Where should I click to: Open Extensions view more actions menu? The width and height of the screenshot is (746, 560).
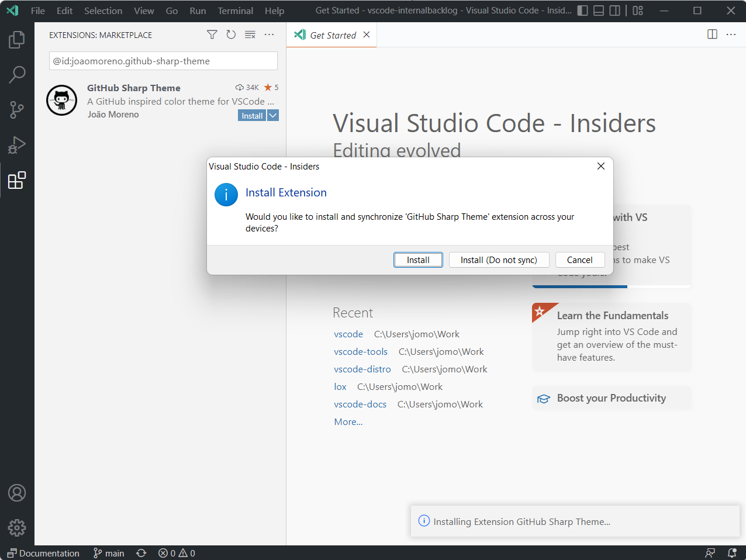pyautogui.click(x=269, y=35)
